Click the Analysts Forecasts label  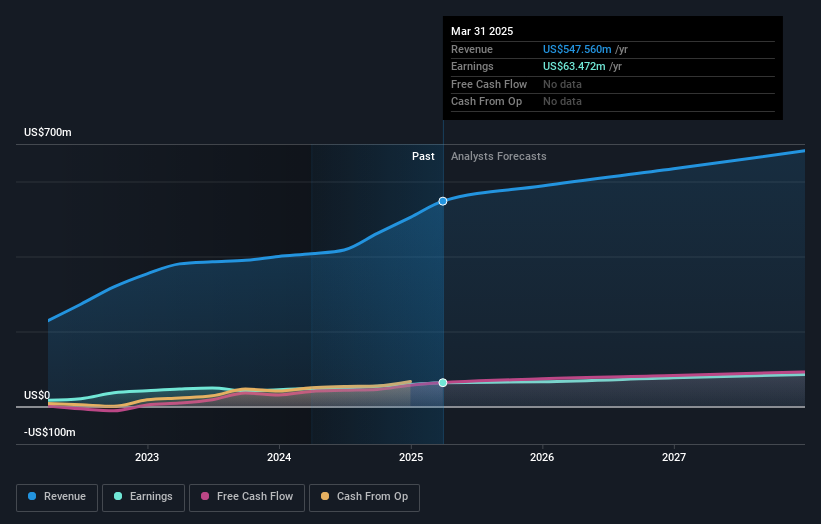(x=498, y=157)
